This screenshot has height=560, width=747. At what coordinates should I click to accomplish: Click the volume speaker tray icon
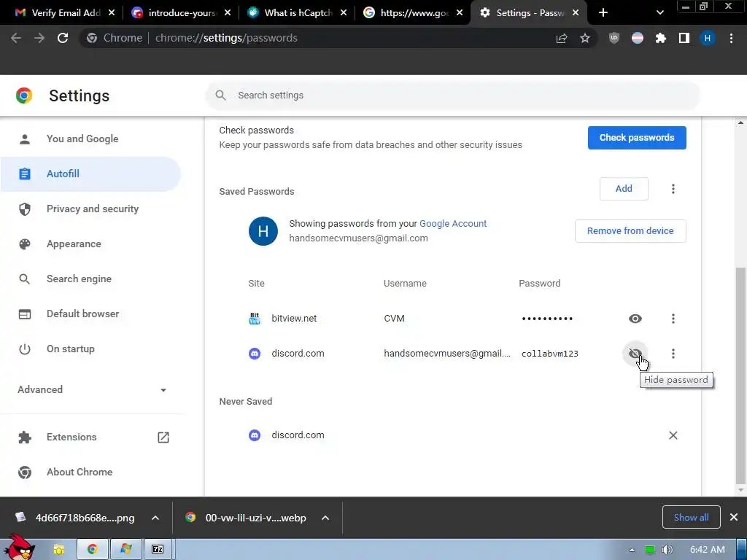point(667,550)
